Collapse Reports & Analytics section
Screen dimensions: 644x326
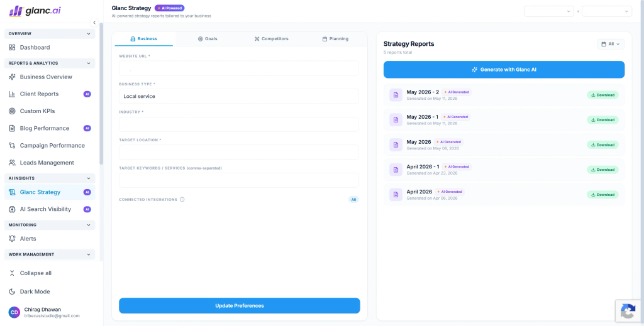pyautogui.click(x=50, y=63)
